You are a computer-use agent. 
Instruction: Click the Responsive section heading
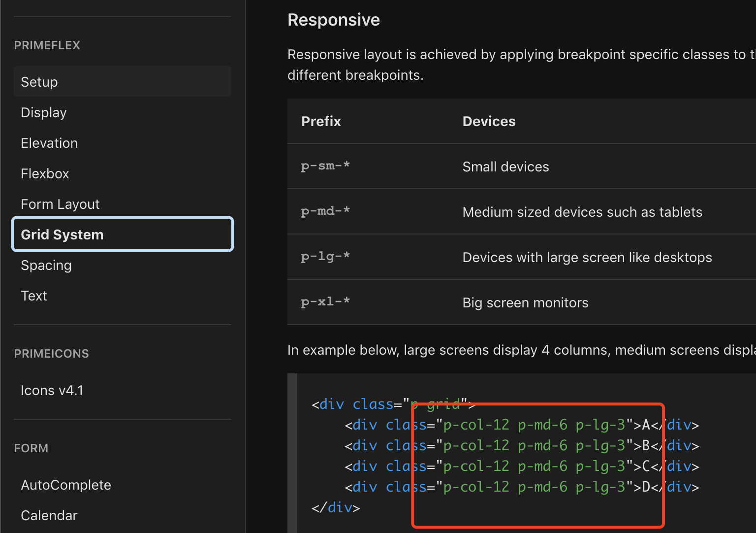(x=334, y=20)
